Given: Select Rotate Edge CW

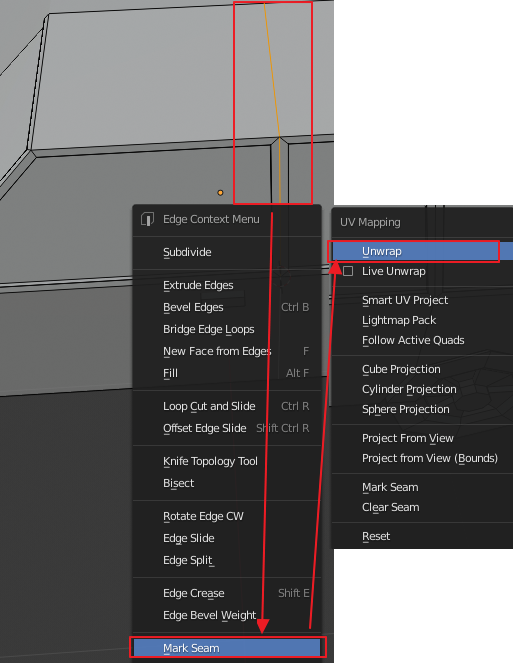Looking at the screenshot, I should click(x=227, y=516).
